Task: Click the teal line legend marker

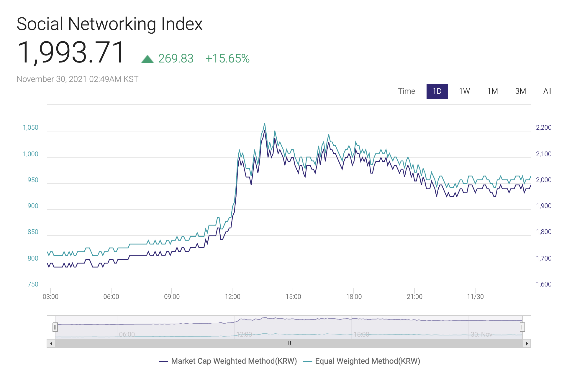Action: point(307,361)
